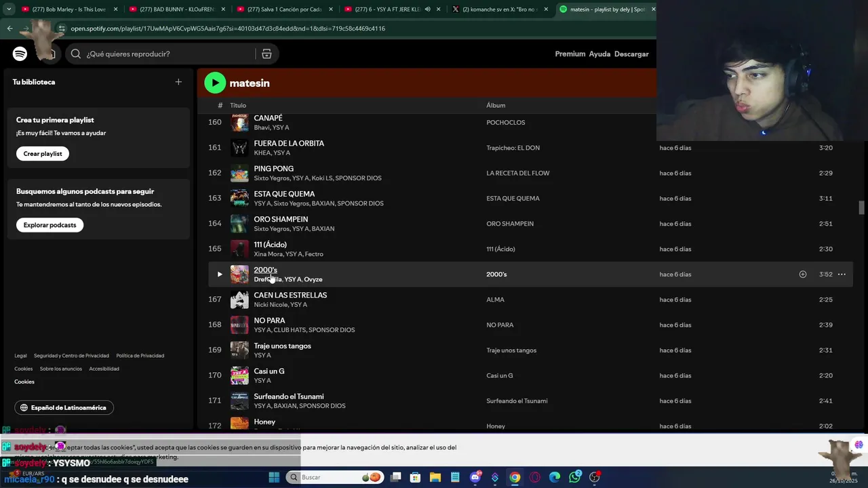Open the 2000's song title link
Viewport: 868px width, 488px height.
[x=265, y=270]
